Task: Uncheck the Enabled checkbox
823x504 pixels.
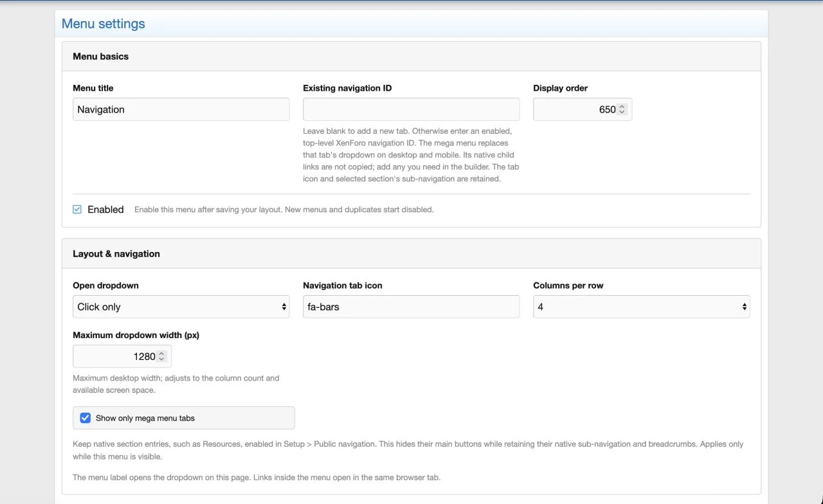Action: tap(77, 210)
